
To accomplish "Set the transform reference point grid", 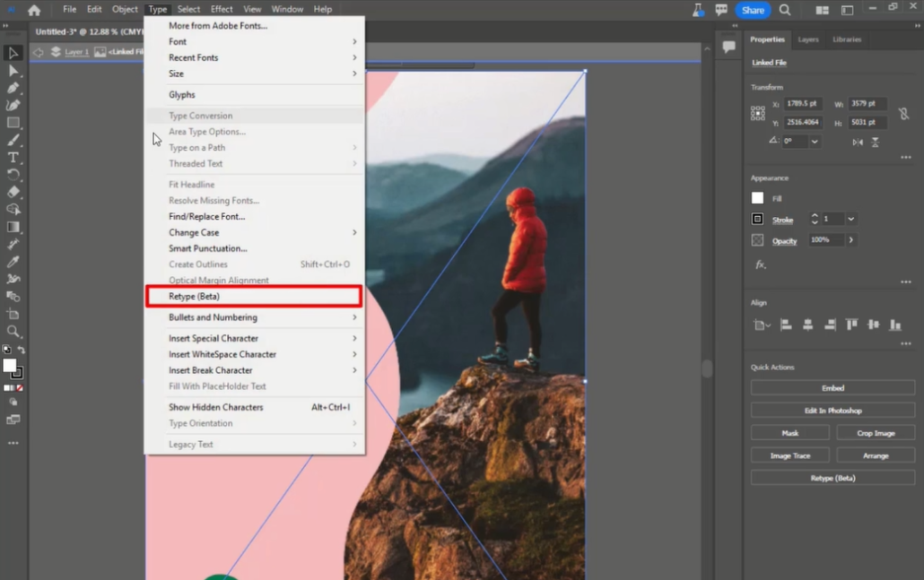I will point(758,113).
